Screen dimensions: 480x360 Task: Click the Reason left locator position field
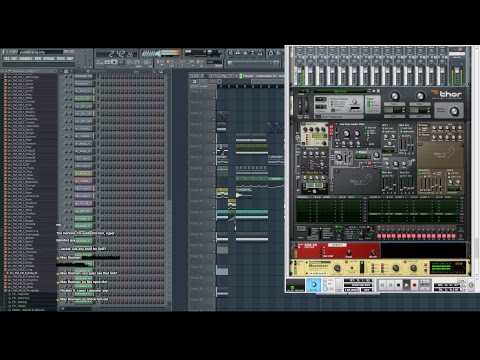coord(447,285)
